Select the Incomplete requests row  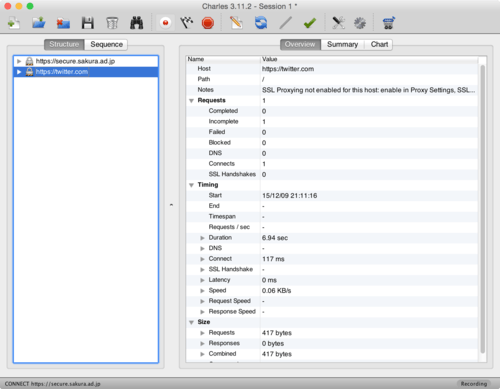332,122
